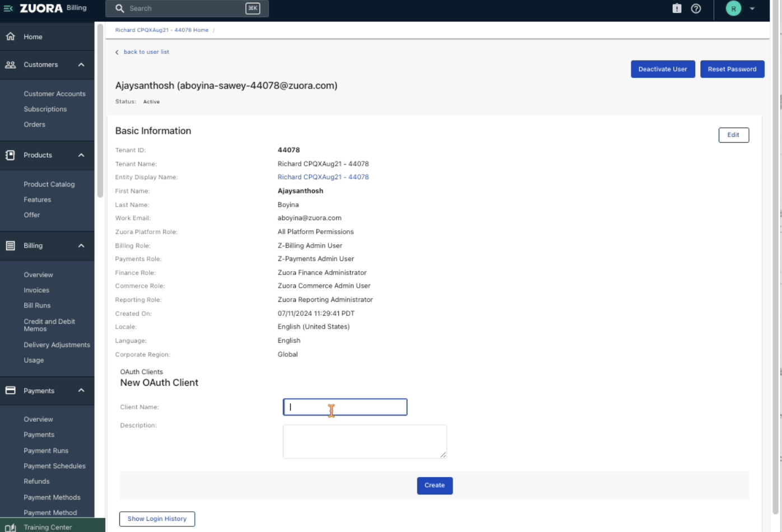Click the Create OAuth client button
Viewport: 782px width, 532px height.
coord(434,486)
